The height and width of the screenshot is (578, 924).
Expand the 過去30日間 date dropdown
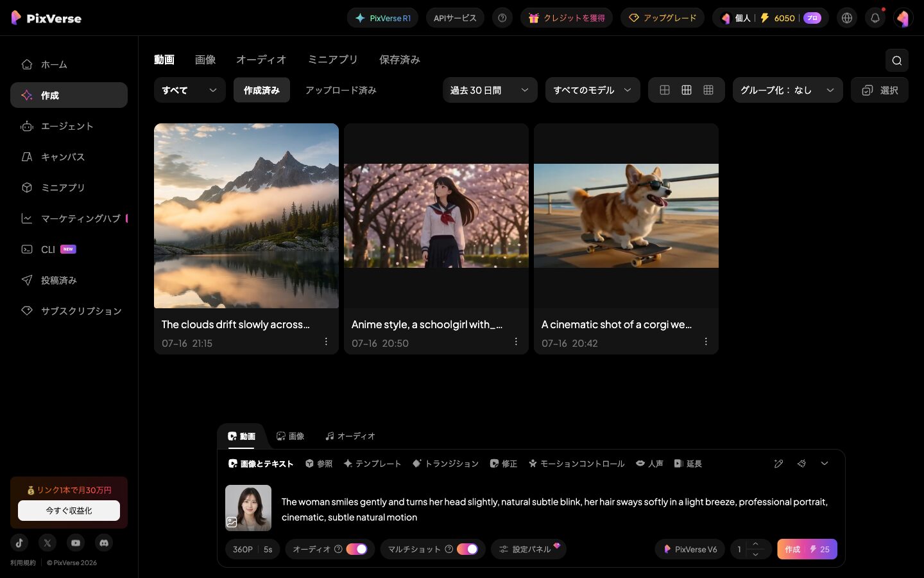[490, 90]
